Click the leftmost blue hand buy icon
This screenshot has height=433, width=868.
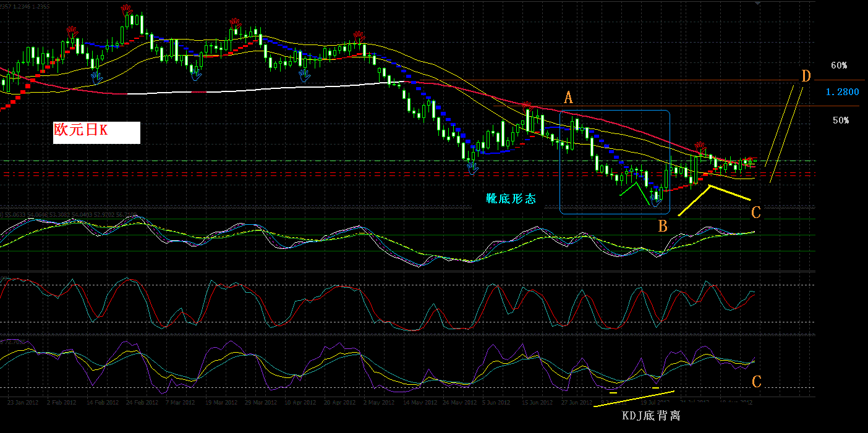pos(96,77)
